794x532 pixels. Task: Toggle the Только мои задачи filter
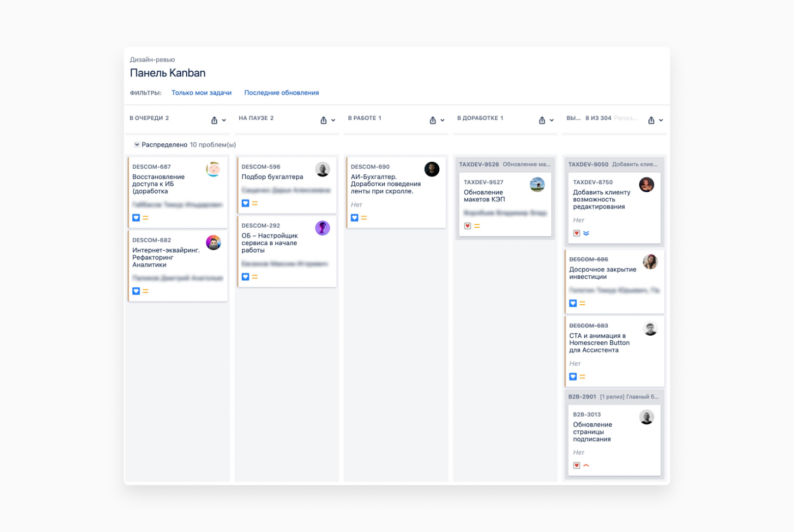[202, 93]
